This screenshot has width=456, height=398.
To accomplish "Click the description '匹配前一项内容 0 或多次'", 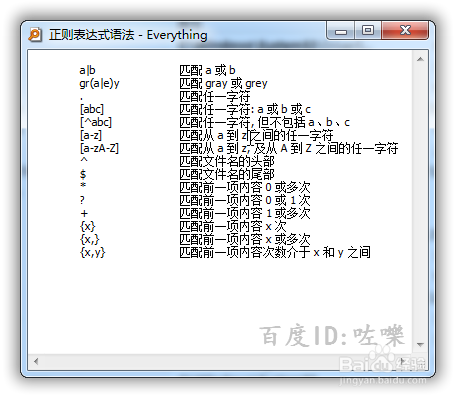I will (245, 187).
